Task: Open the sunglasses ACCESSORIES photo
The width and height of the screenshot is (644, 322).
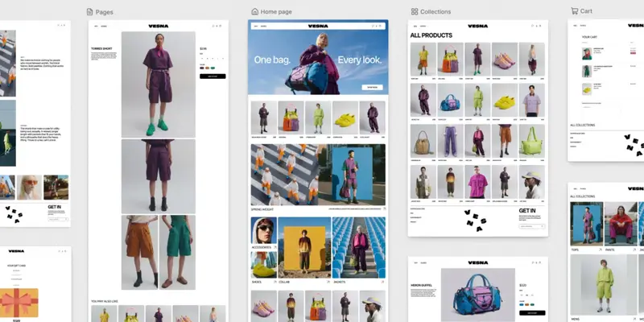Action: [264, 231]
